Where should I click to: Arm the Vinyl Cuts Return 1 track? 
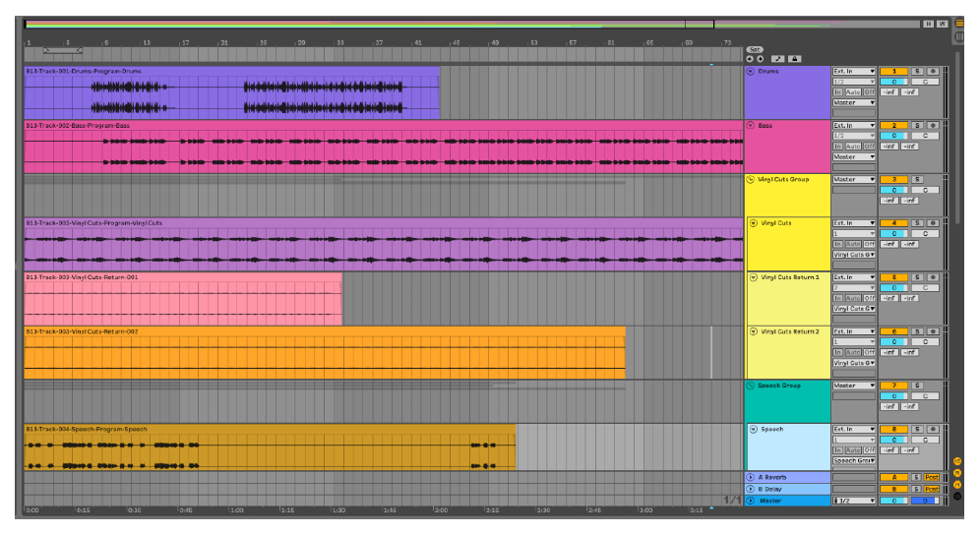(933, 277)
